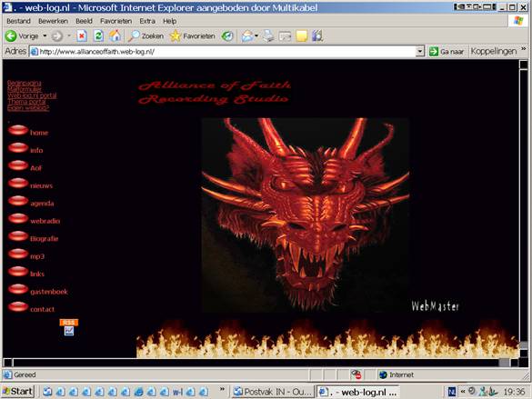Click the Ga naar button
Image resolution: width=532 pixels, height=399 pixels.
point(447,52)
